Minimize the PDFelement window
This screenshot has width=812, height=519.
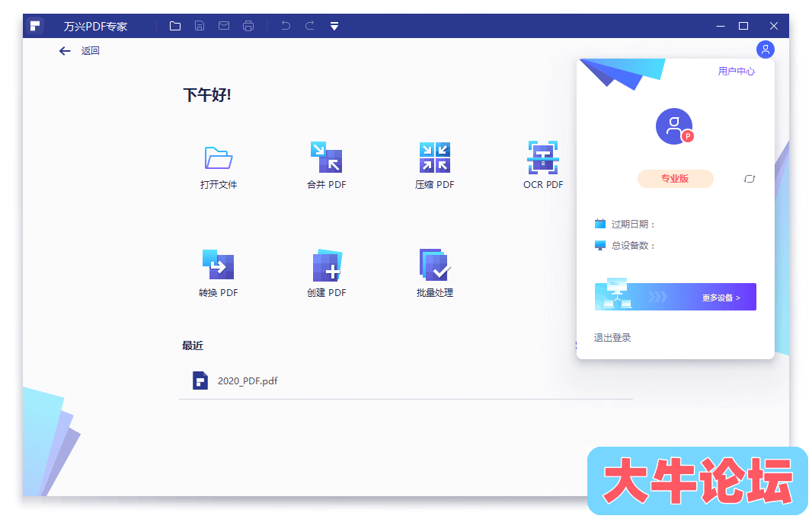721,26
